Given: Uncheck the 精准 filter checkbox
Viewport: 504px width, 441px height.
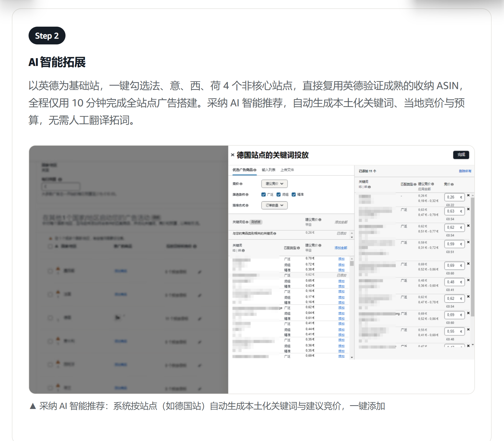Looking at the screenshot, I should tap(294, 194).
